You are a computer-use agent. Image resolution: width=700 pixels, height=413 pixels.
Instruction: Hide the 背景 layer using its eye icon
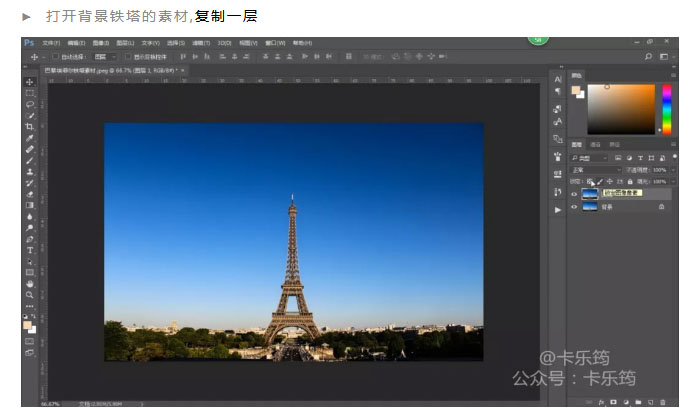(574, 206)
